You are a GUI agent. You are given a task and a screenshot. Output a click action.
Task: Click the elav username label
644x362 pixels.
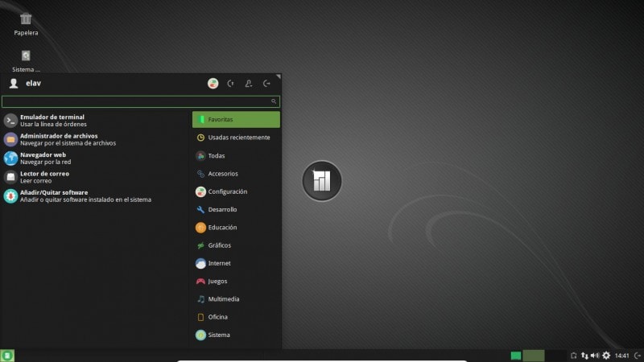coord(33,84)
